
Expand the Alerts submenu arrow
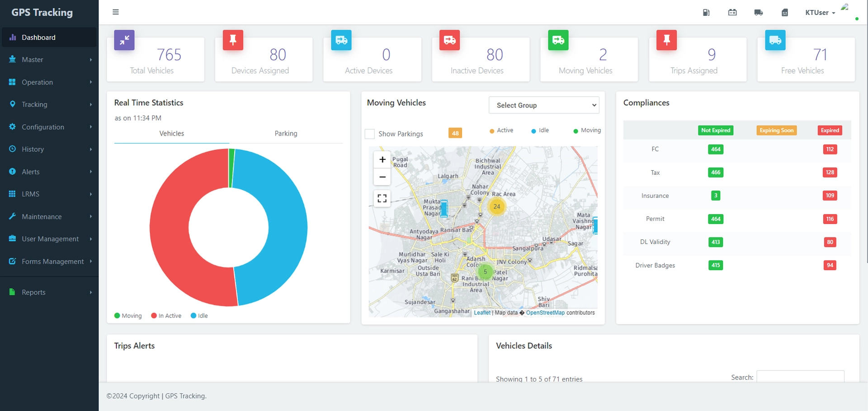pos(91,172)
